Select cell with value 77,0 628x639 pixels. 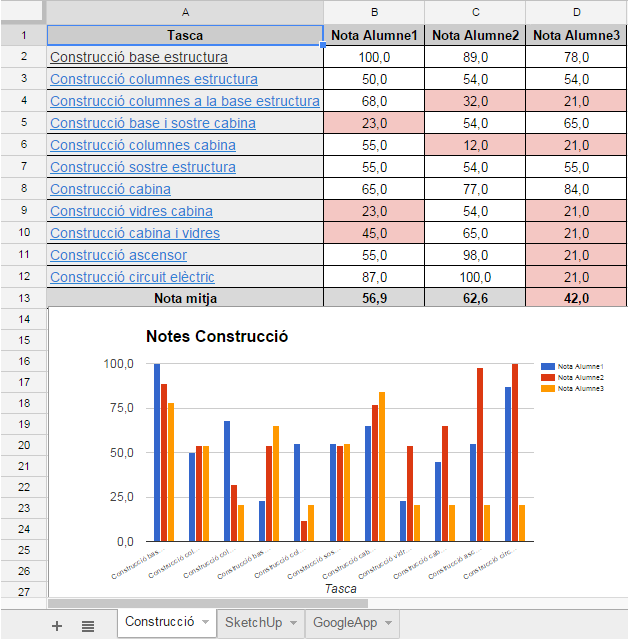pyautogui.click(x=475, y=189)
